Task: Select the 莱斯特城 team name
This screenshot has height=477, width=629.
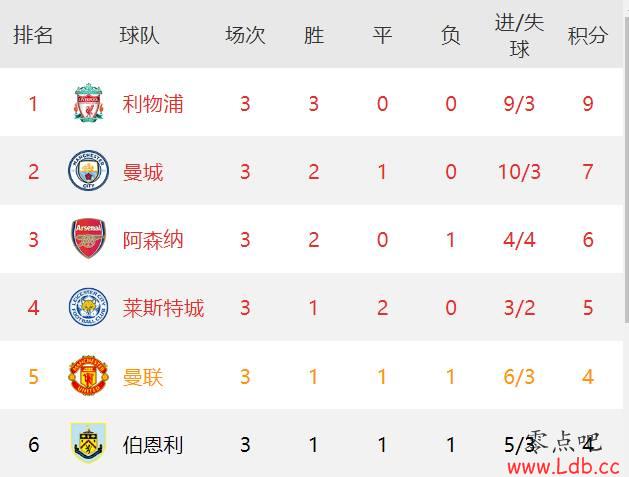Action: 163,308
